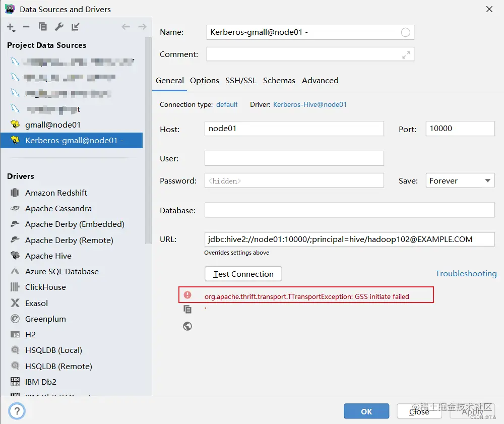The image size is (504, 424).
Task: Open the Advanced tab
Action: click(320, 80)
